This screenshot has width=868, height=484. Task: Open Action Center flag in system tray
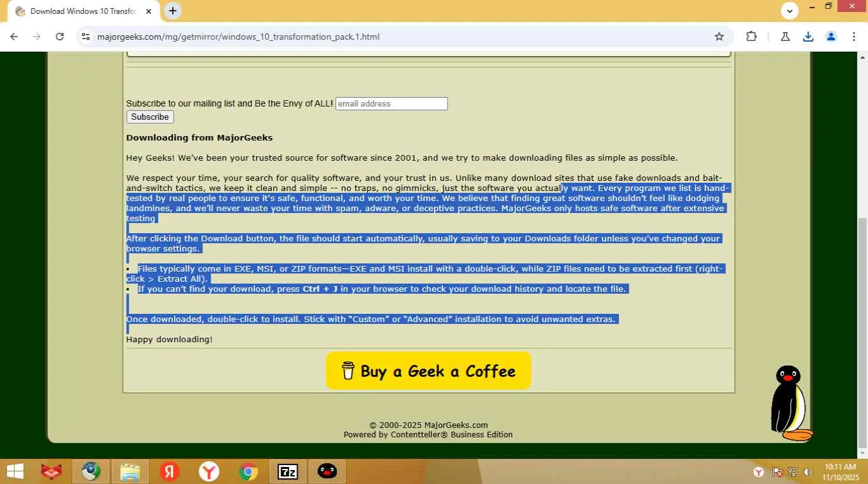pyautogui.click(x=778, y=472)
